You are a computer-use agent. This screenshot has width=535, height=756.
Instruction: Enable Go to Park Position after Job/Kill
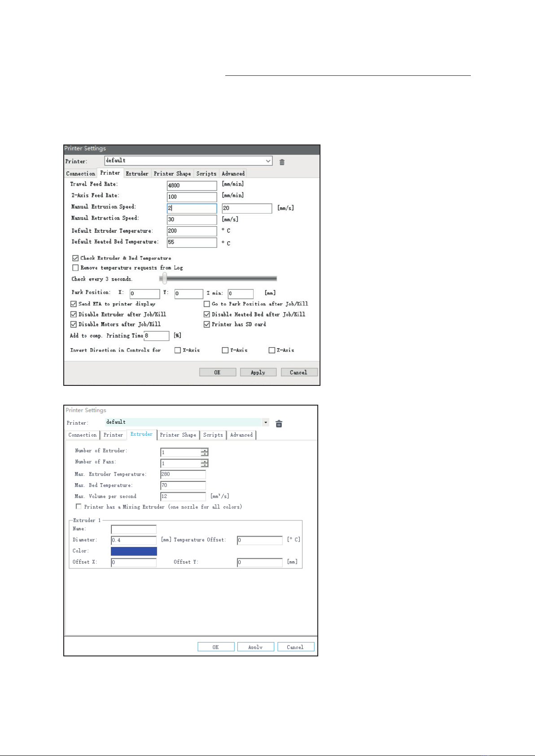pos(207,304)
